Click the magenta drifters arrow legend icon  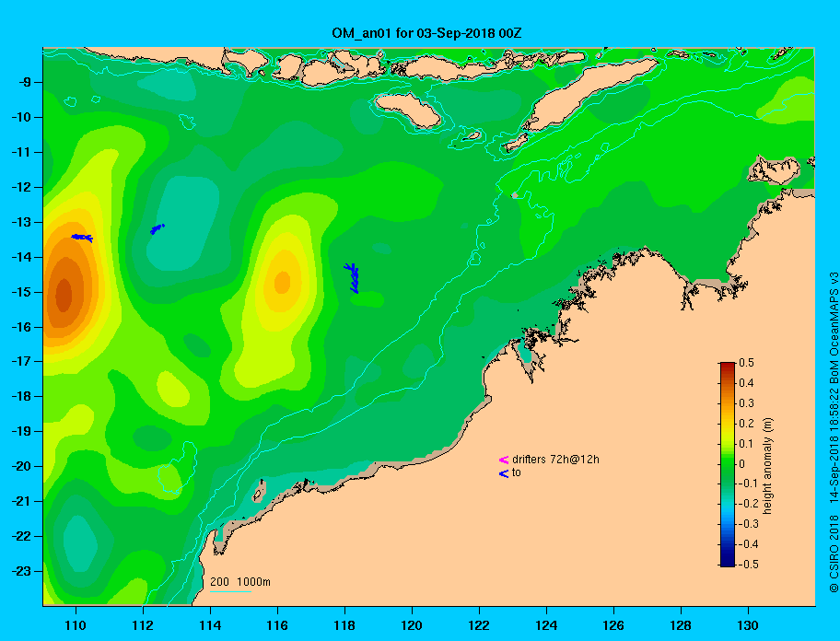(x=504, y=460)
